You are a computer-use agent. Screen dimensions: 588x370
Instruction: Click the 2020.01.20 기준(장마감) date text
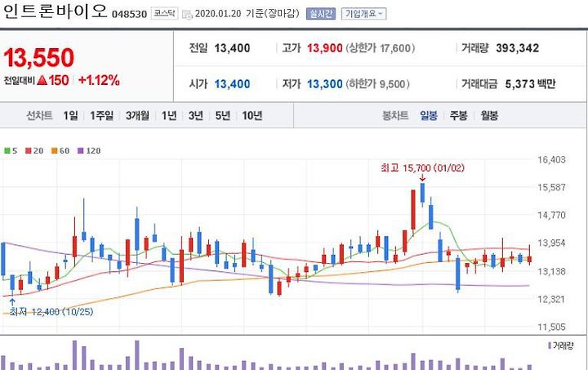coord(247,14)
